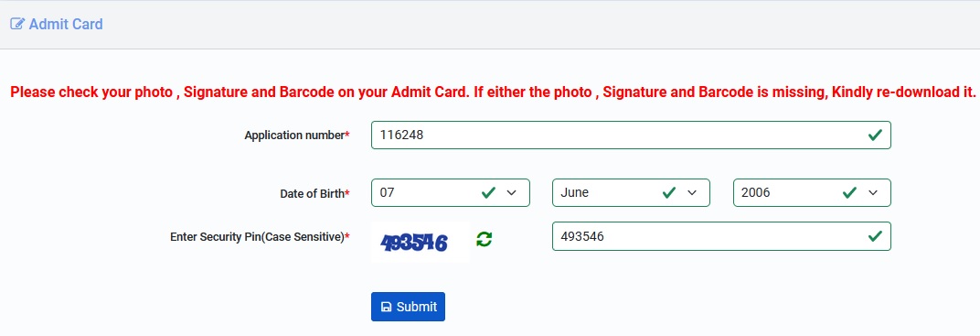Open the day dropdown showing 07
980x336 pixels.
450,192
